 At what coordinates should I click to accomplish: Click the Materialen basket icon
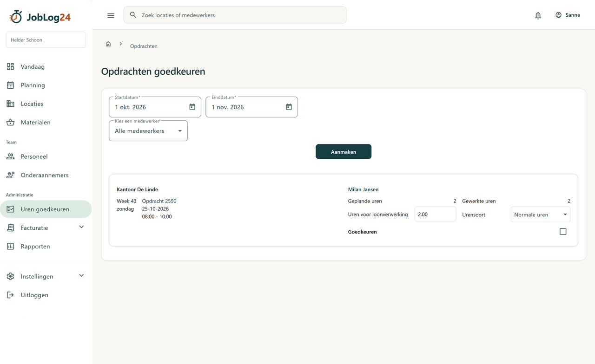[10, 122]
